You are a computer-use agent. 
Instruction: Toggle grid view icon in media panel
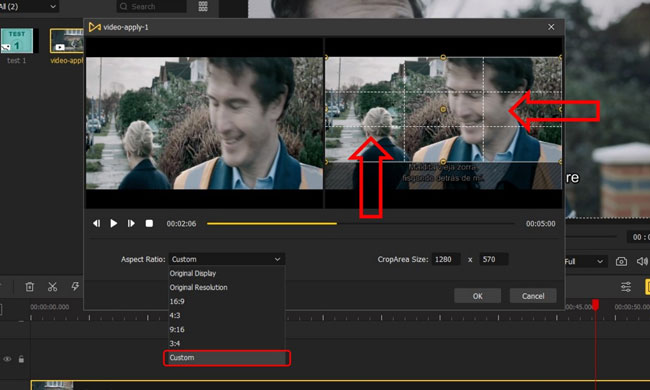coord(203,6)
